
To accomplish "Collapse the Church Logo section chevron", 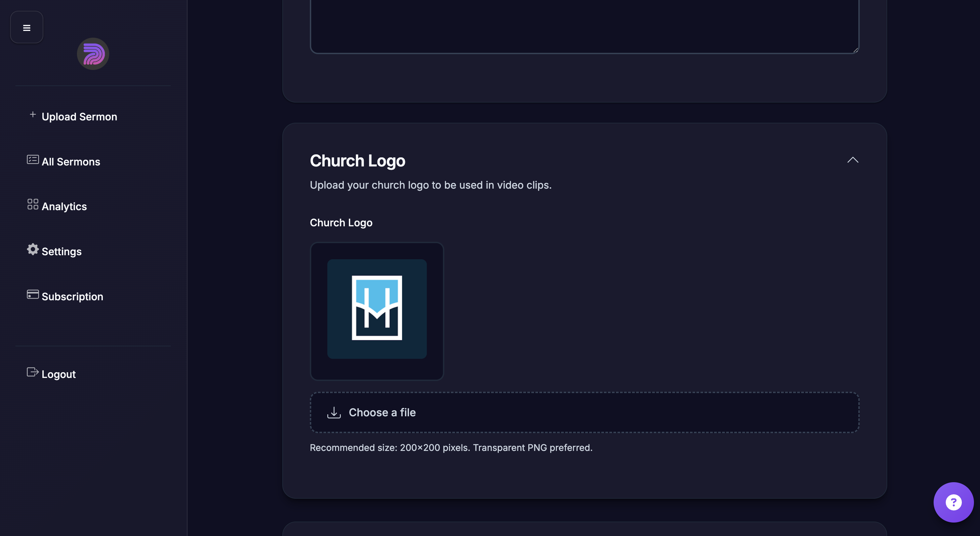I will (x=853, y=160).
